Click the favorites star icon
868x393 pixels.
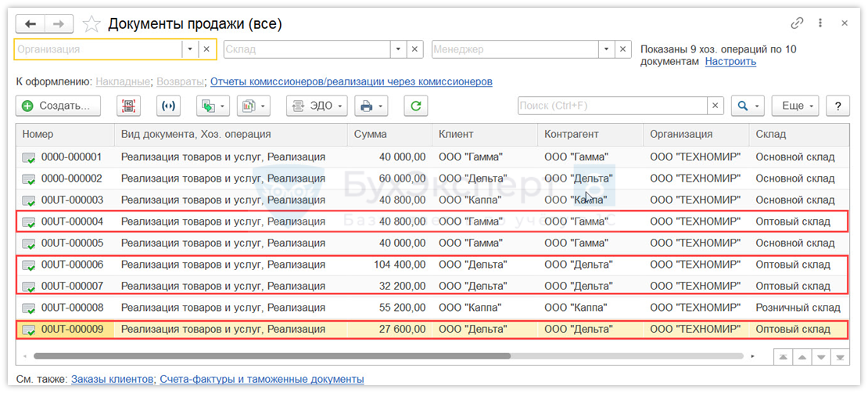91,23
